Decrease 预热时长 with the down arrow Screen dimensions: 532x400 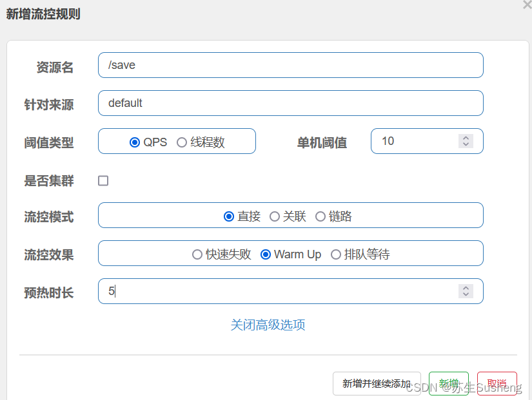(x=466, y=294)
